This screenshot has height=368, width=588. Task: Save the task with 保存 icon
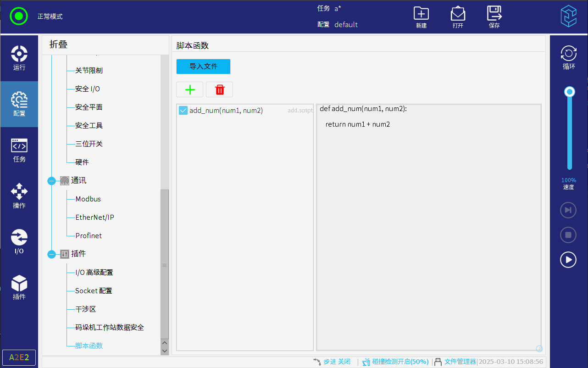494,17
